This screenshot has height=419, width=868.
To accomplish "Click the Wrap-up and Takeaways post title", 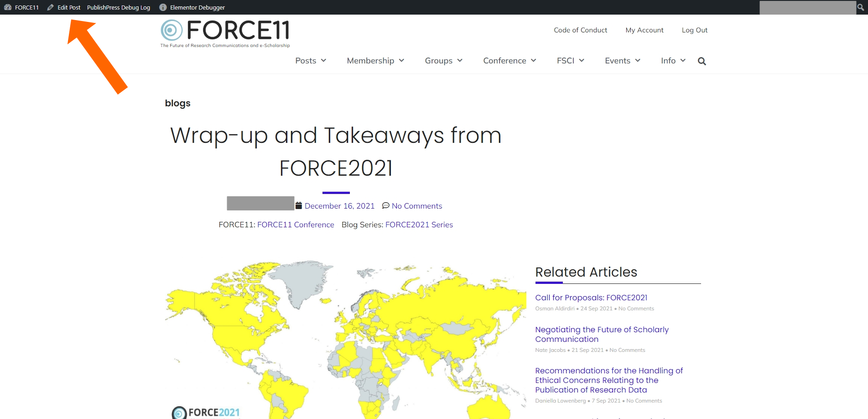I will click(336, 152).
